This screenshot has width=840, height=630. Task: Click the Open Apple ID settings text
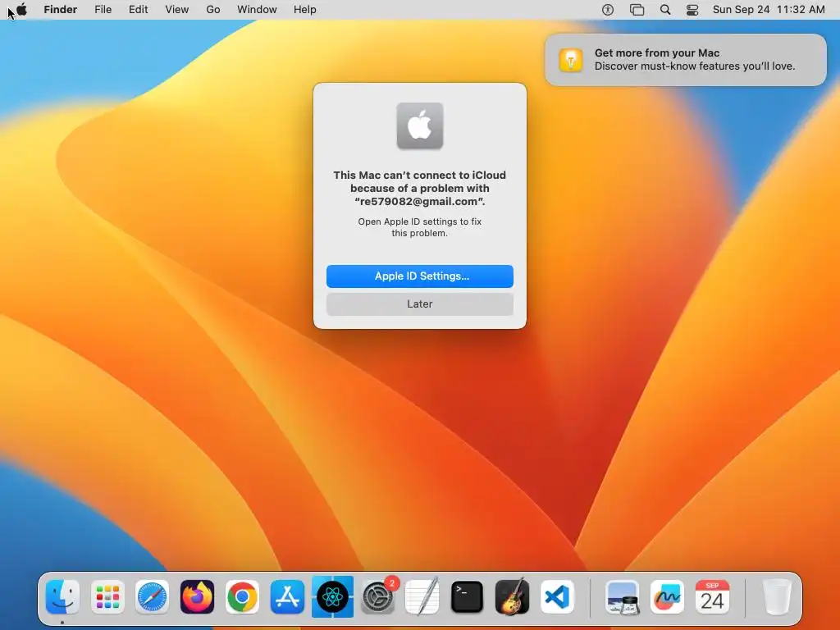click(x=419, y=227)
